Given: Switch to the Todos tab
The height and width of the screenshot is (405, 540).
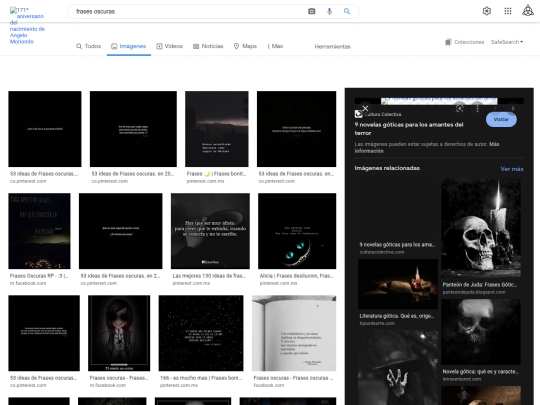Looking at the screenshot, I should (x=89, y=46).
